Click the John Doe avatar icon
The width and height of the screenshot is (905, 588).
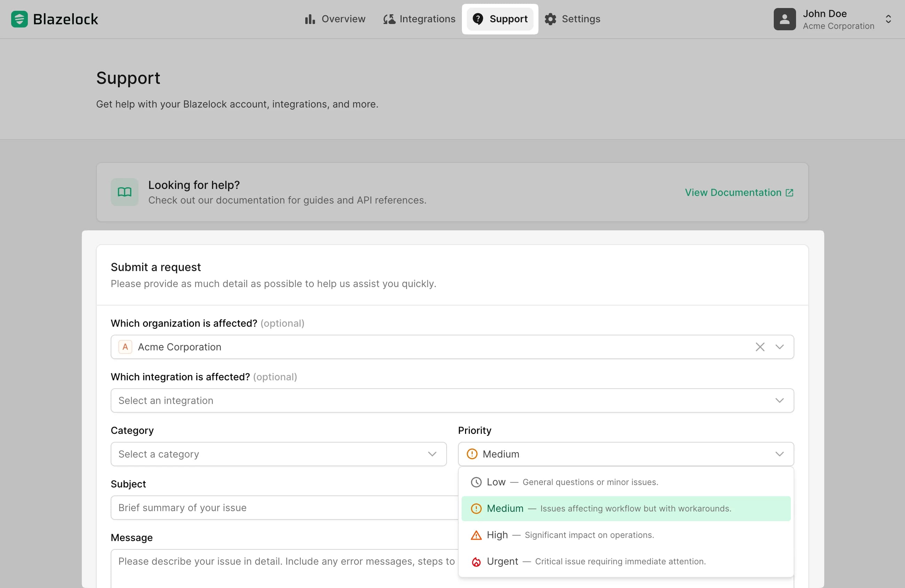tap(785, 19)
